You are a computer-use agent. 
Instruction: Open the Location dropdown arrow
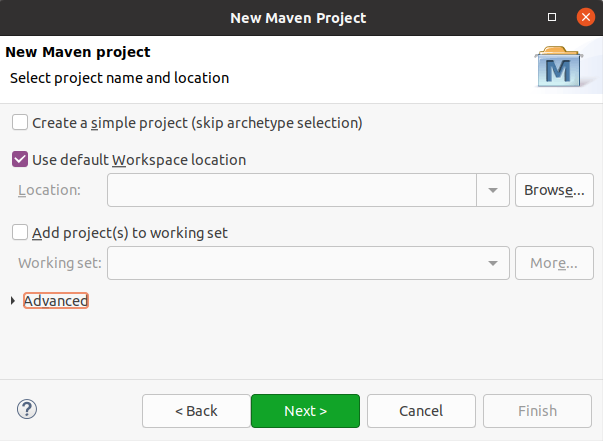[493, 190]
